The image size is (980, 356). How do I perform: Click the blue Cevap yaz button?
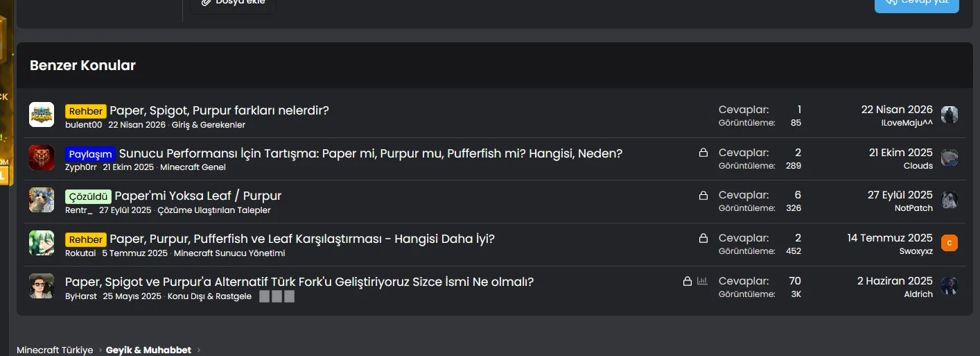(917, 3)
